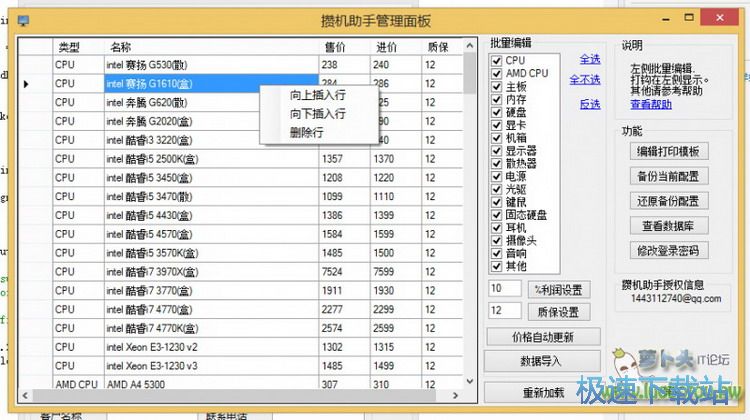Click the 还原备份配置 button
The width and height of the screenshot is (750, 420).
pos(669,201)
